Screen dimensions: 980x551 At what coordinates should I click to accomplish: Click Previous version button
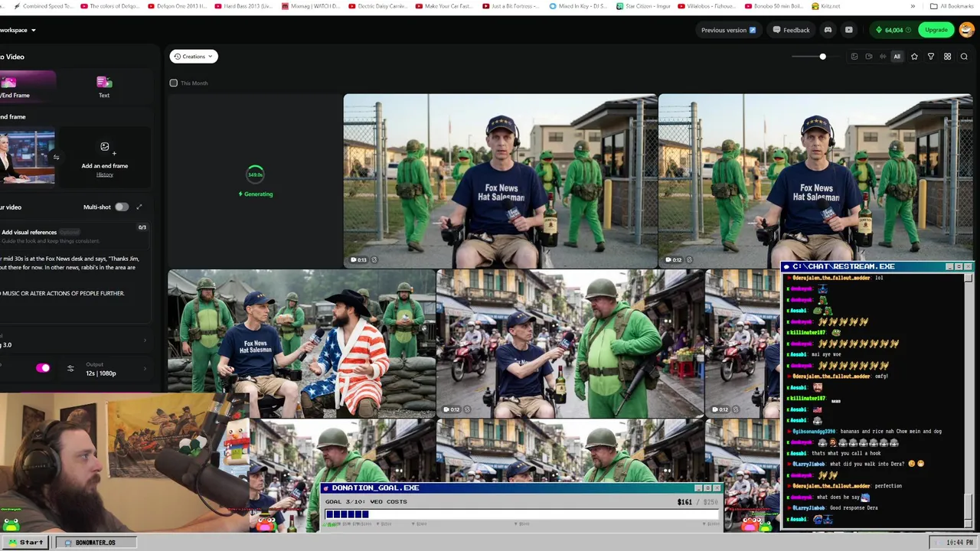[728, 30]
